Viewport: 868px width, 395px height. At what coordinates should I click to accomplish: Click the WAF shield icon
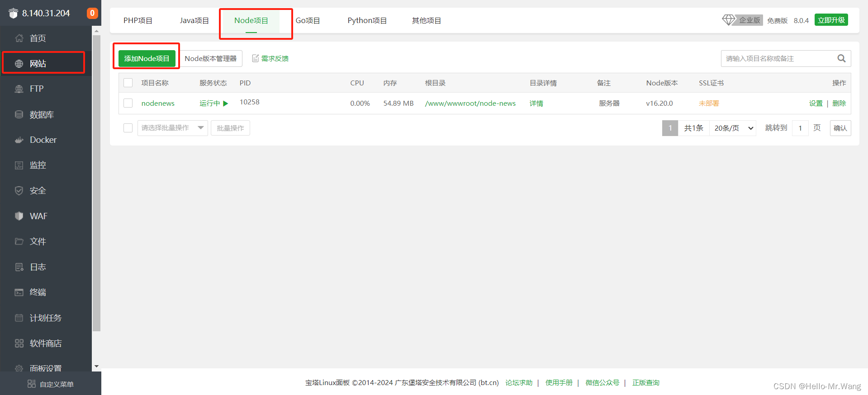(19, 216)
